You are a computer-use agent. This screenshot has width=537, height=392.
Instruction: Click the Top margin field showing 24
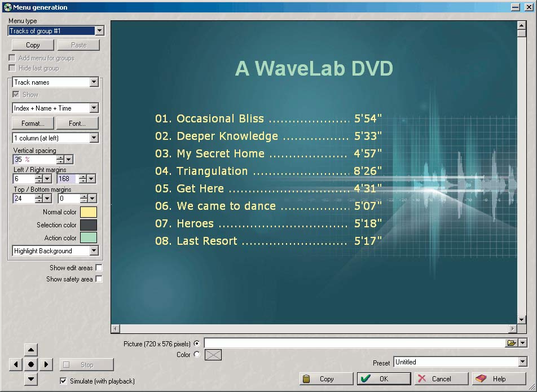click(x=24, y=199)
